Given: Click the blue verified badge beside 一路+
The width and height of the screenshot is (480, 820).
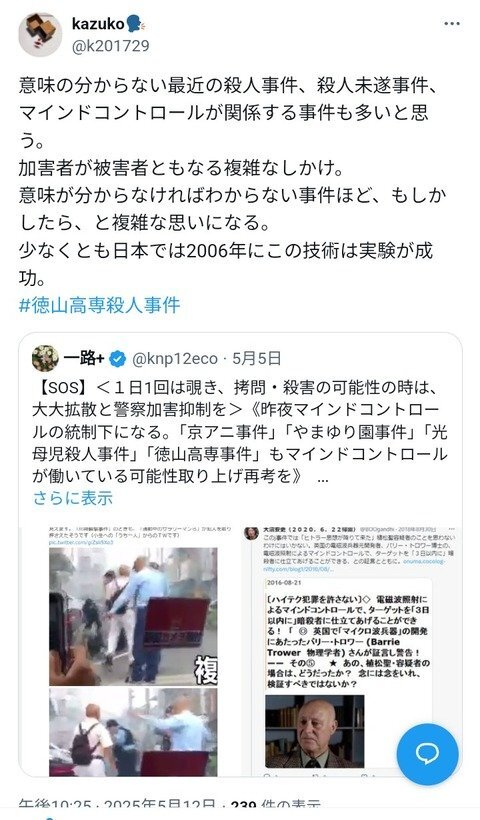Looking at the screenshot, I should [x=118, y=359].
